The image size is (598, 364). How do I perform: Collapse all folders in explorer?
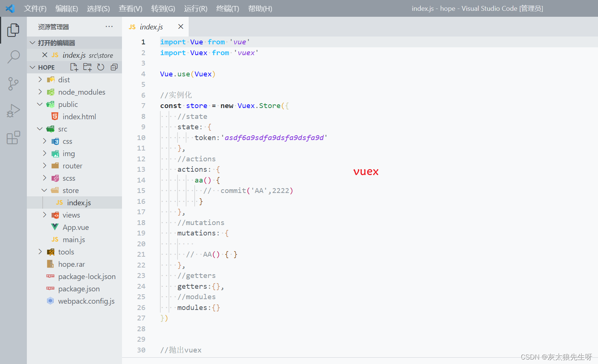point(114,67)
